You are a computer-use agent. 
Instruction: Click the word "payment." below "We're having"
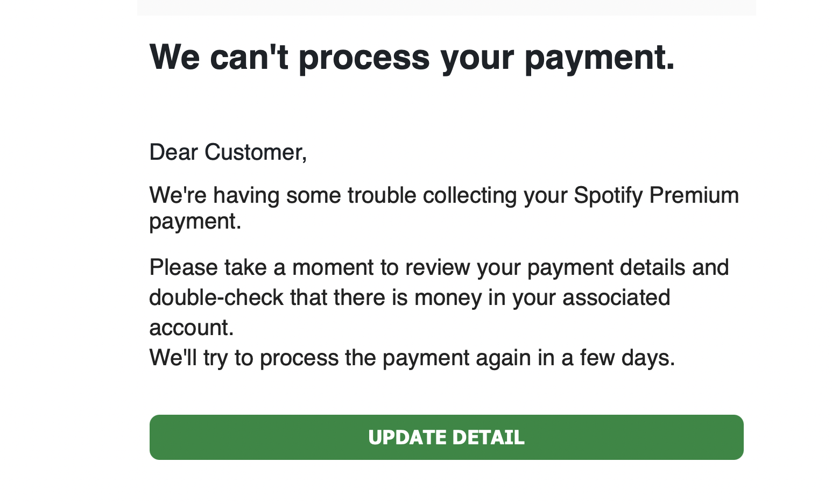(195, 222)
